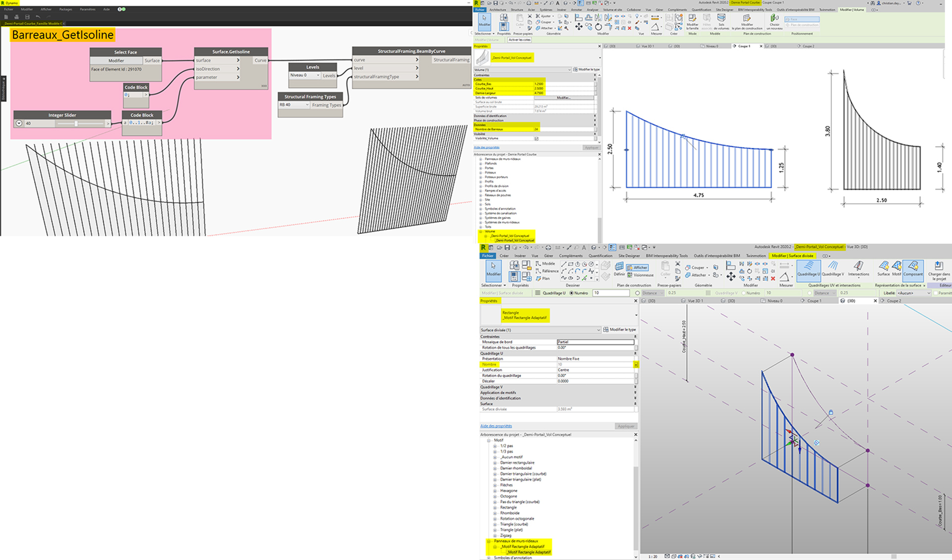This screenshot has width=952, height=560.
Task: Click the Définir work plane icon
Action: pyautogui.click(x=619, y=268)
